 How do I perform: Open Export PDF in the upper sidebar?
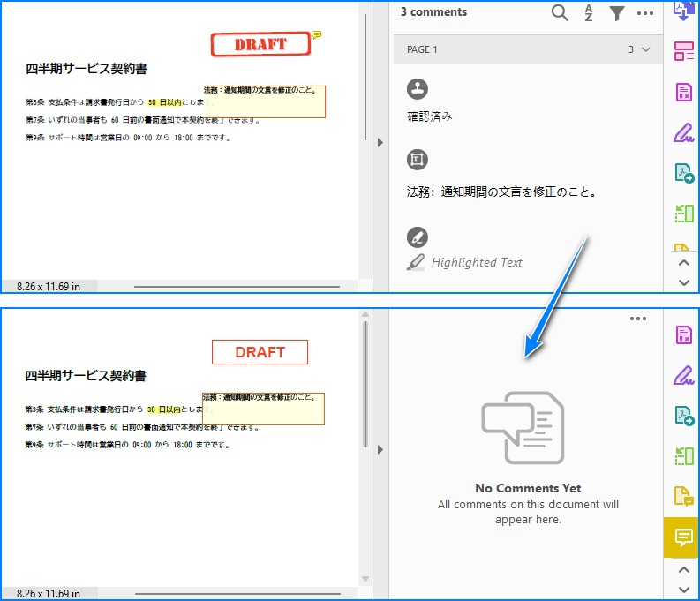tap(684, 173)
